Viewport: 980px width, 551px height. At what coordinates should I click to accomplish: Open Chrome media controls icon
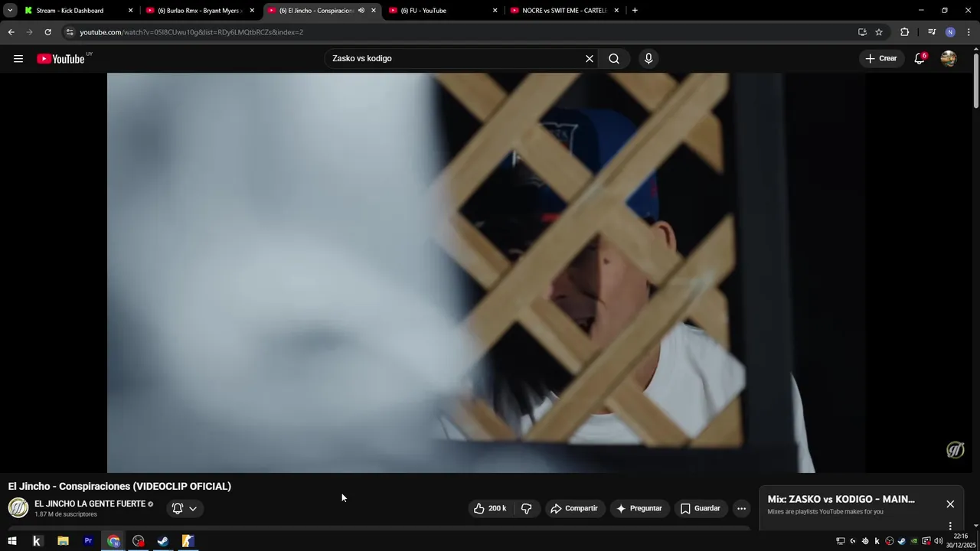pos(932,32)
